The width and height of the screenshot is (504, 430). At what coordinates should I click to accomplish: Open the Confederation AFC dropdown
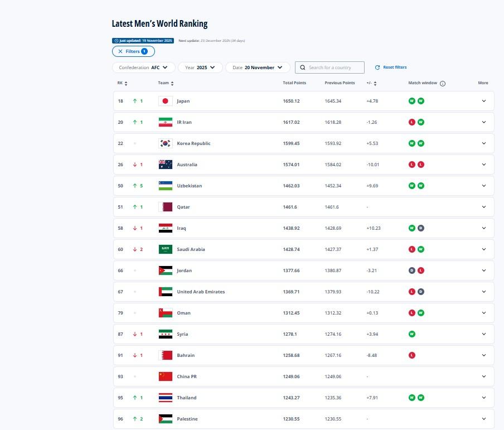(x=143, y=67)
